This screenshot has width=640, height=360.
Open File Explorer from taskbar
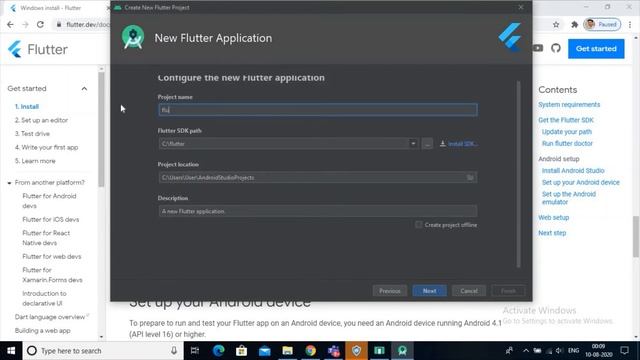point(287,351)
